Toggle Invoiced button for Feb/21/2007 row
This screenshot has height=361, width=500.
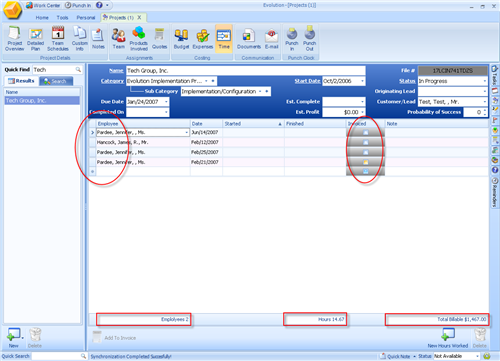coord(365,162)
